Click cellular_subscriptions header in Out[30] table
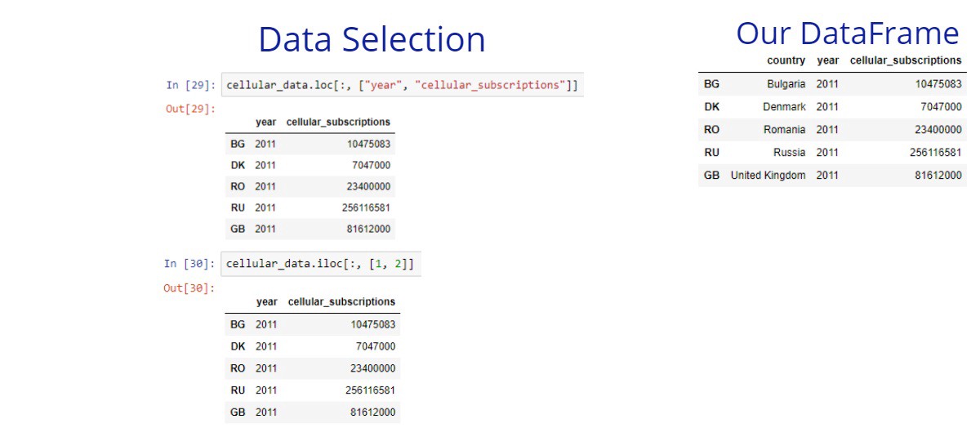This screenshot has width=980, height=428. click(x=341, y=302)
